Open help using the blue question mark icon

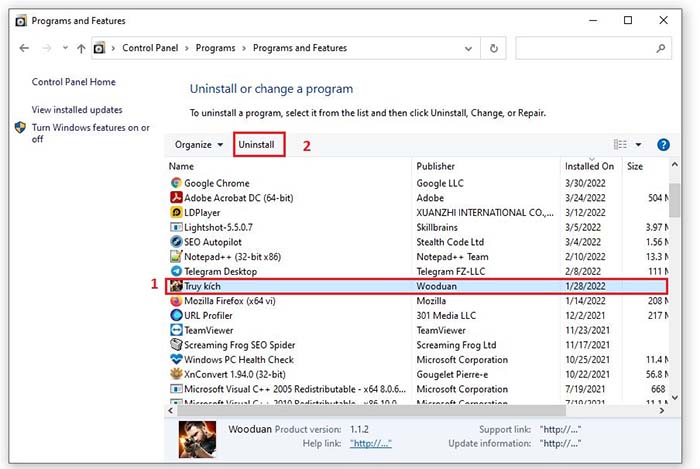pos(663,145)
